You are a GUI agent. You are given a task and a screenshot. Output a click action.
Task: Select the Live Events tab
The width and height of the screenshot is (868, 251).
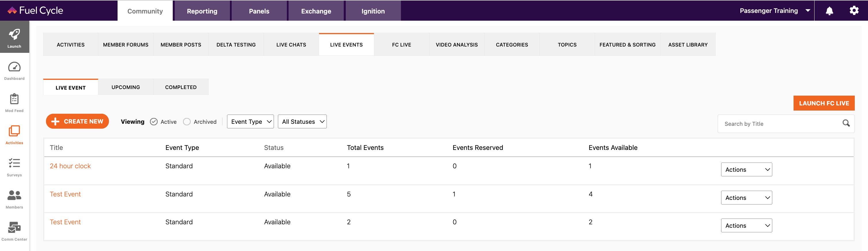coord(346,45)
